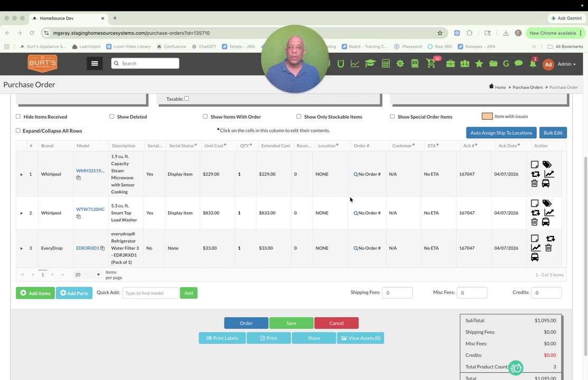Open the items per page dropdown

87,274
